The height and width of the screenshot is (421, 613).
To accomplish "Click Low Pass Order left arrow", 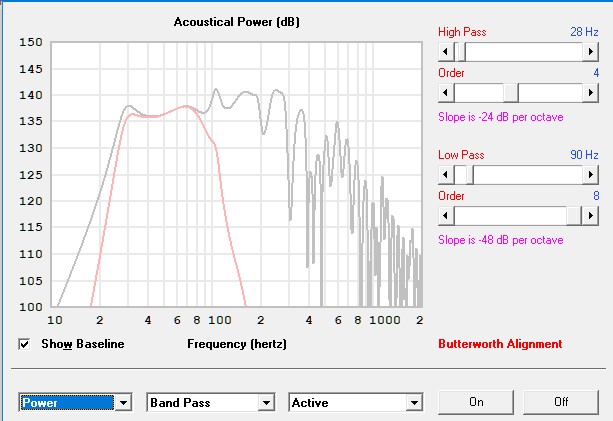I will pos(446,216).
